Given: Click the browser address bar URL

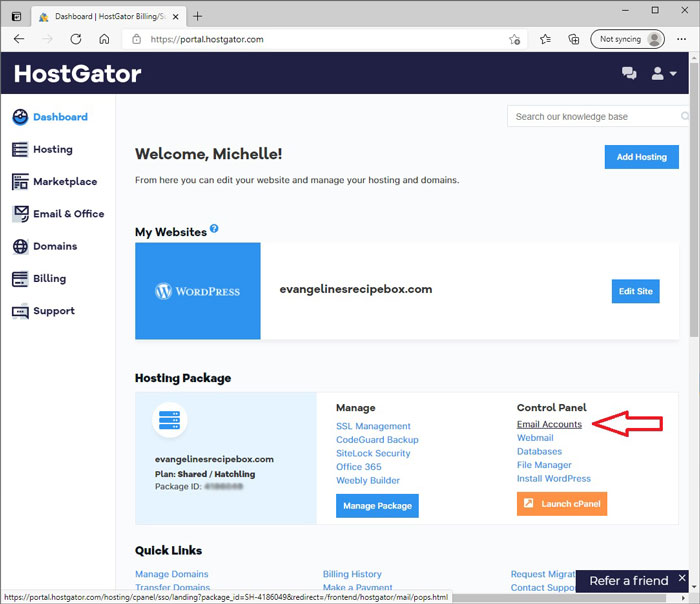Looking at the screenshot, I should click(x=207, y=39).
